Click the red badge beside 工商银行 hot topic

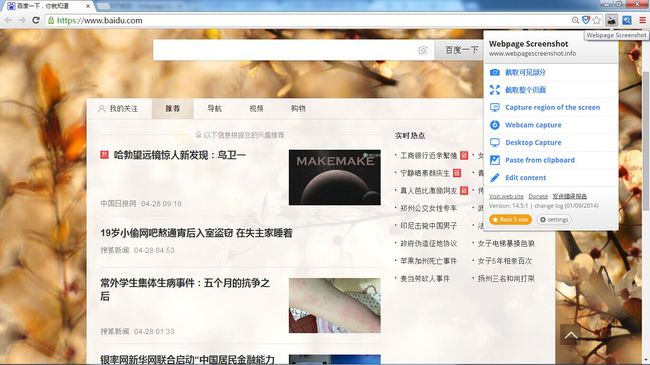point(464,156)
